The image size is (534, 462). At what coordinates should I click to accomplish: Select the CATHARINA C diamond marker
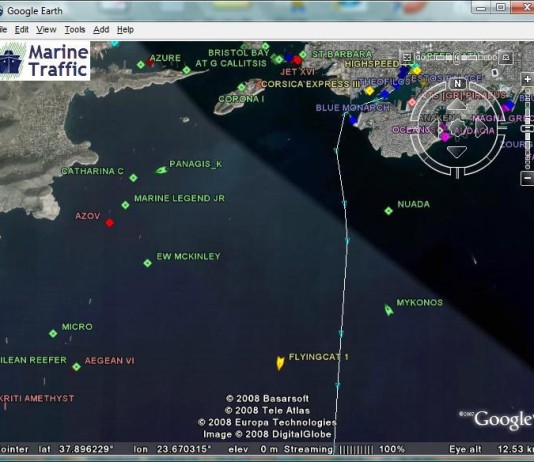click(134, 178)
